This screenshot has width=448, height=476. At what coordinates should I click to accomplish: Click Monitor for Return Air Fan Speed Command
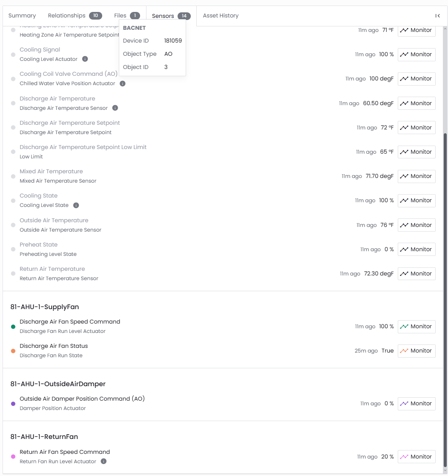416,456
